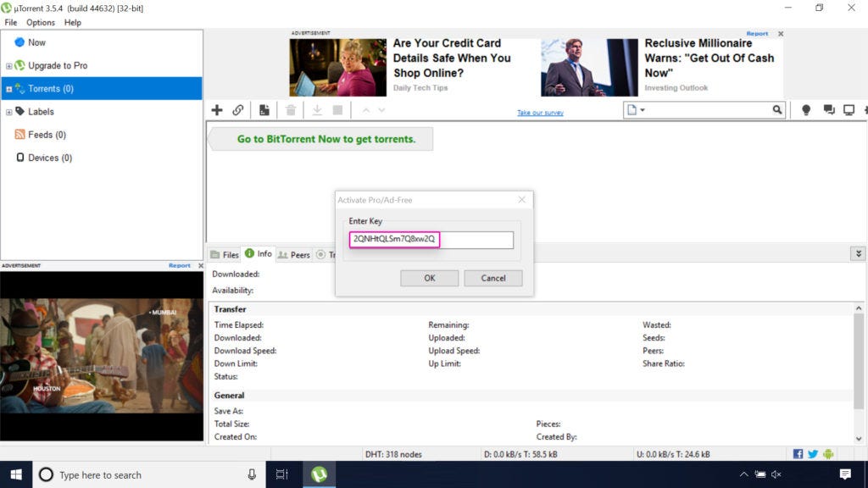This screenshot has width=868, height=488.
Task: Click the D: 0.0 kB/s download status
Action: coord(520,454)
